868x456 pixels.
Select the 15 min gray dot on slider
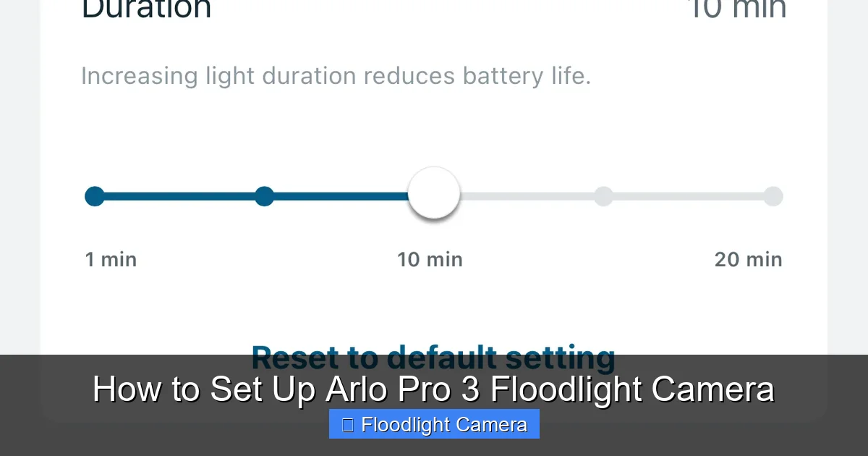(603, 196)
